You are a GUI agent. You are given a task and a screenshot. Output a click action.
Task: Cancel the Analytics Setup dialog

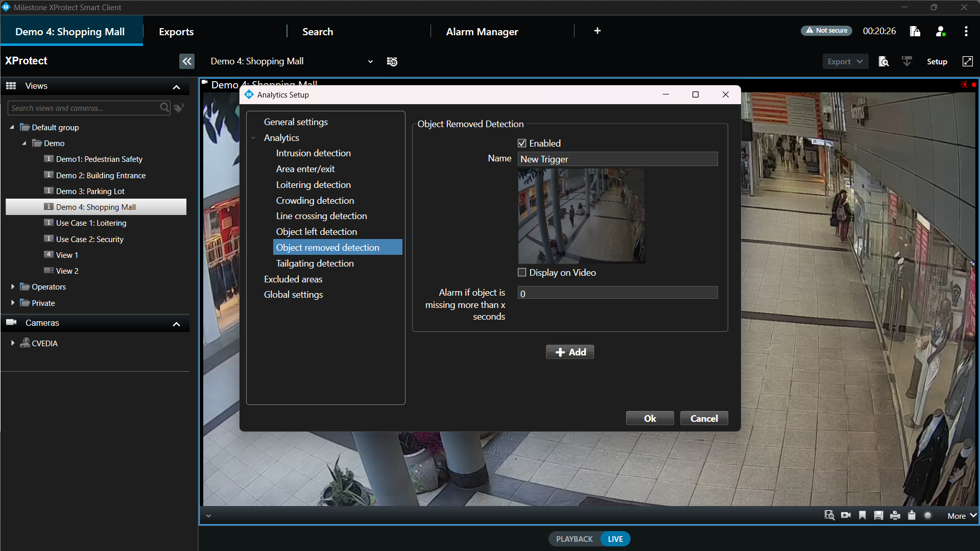tap(704, 418)
